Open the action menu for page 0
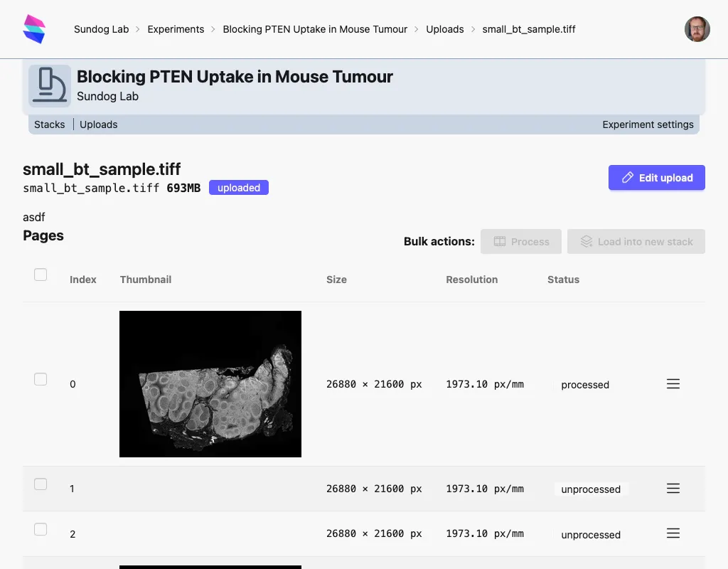This screenshot has width=728, height=569. pyautogui.click(x=673, y=383)
